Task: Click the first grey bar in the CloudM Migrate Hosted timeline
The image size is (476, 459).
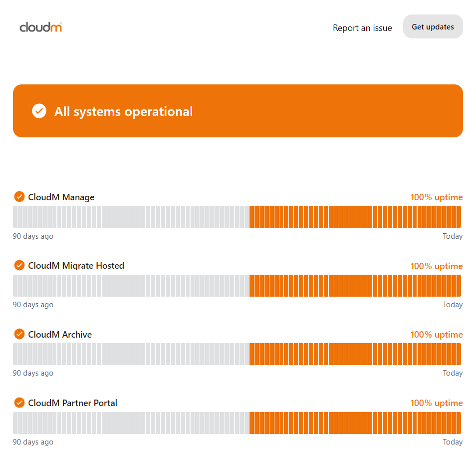Action: [x=15, y=286]
